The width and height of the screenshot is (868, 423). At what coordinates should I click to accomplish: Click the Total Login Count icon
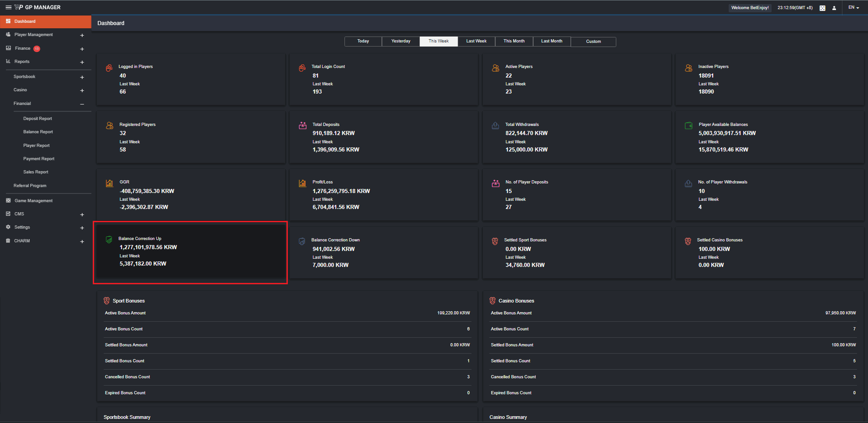(302, 68)
